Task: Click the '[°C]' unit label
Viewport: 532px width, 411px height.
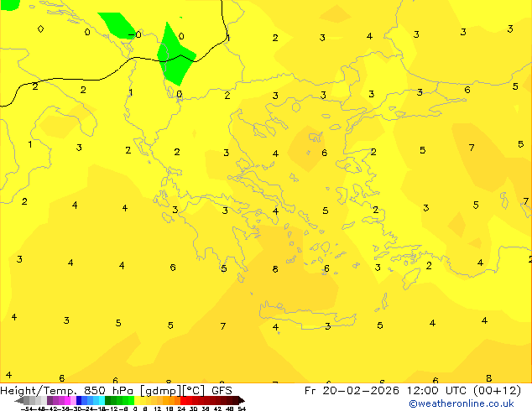Action: [x=194, y=391]
